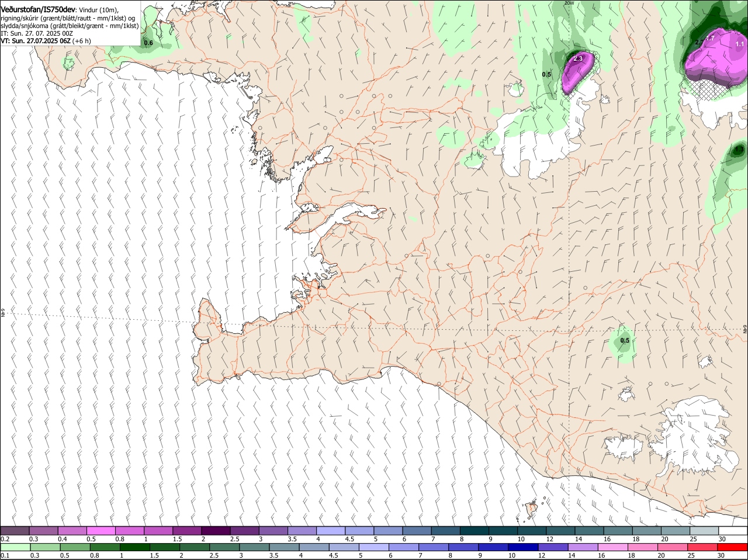
Task: Click the 0.5 label left of the magenta area
Action: click(547, 74)
